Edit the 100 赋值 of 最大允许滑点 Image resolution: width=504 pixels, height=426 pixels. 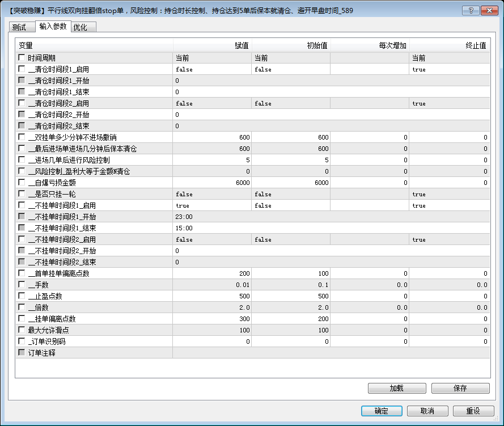(x=212, y=330)
